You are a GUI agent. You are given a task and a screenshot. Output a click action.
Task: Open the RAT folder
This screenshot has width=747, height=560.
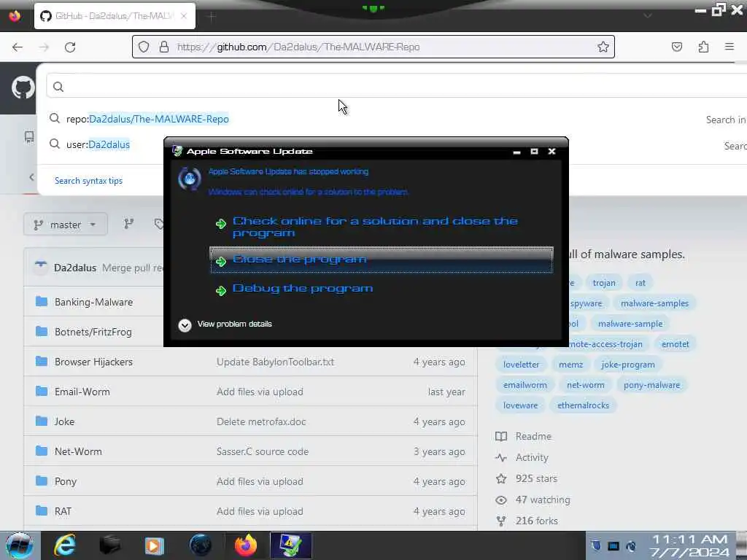coord(63,511)
